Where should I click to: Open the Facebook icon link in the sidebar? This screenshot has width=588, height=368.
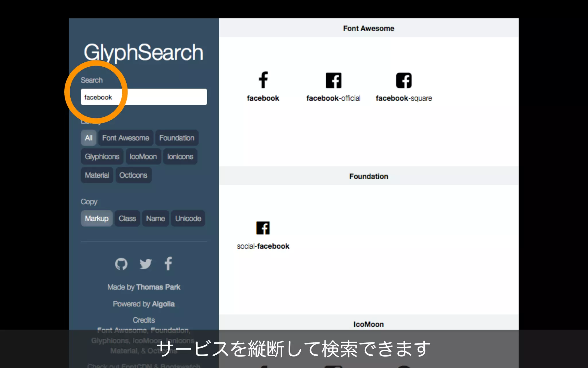(168, 264)
